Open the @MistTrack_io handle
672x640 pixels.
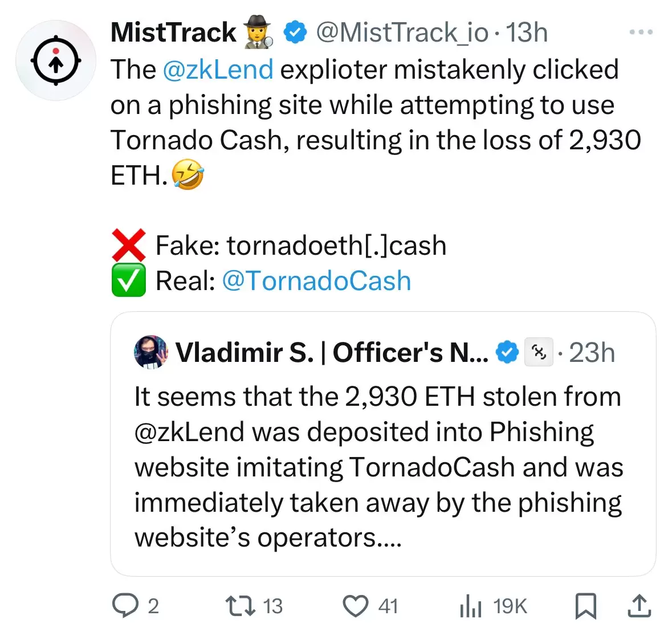coord(402,32)
